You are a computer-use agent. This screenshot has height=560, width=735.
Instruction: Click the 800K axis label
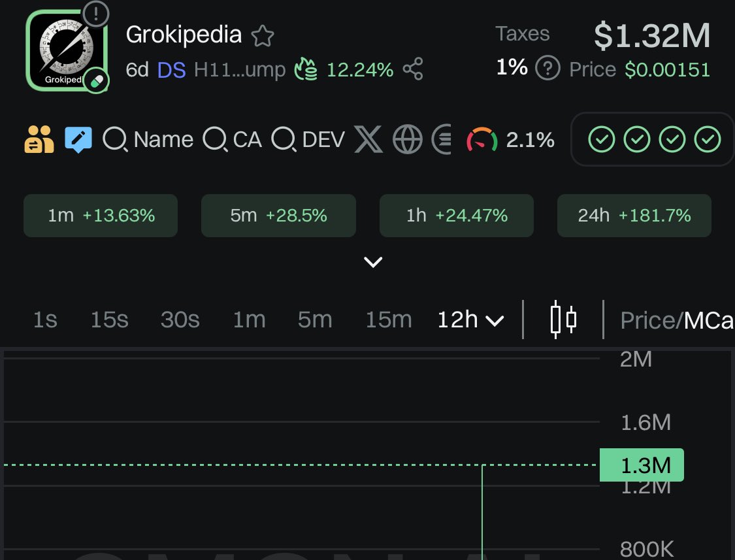pyautogui.click(x=646, y=549)
